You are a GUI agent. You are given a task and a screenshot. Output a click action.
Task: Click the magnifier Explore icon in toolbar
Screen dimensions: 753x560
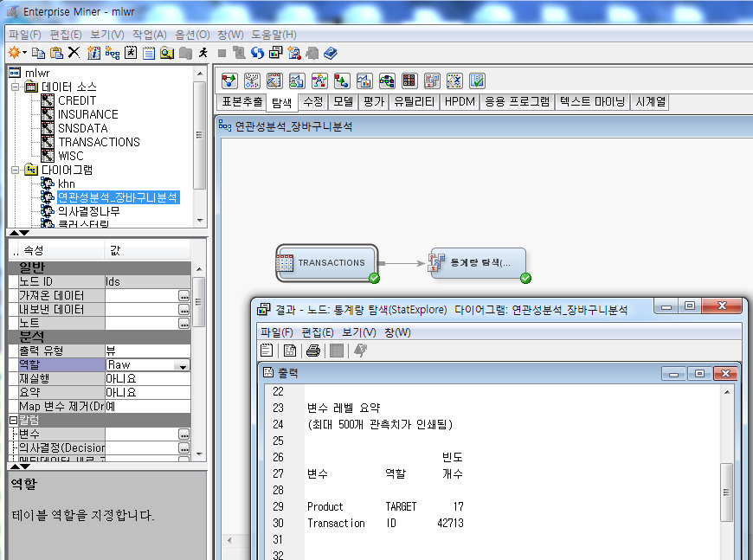(x=167, y=53)
